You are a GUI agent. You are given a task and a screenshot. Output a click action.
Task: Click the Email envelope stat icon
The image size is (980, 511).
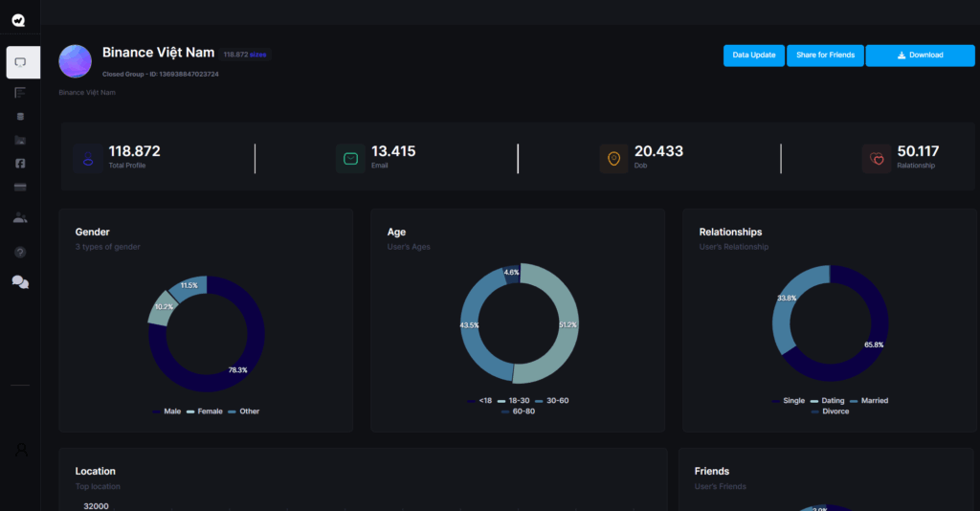pyautogui.click(x=350, y=159)
